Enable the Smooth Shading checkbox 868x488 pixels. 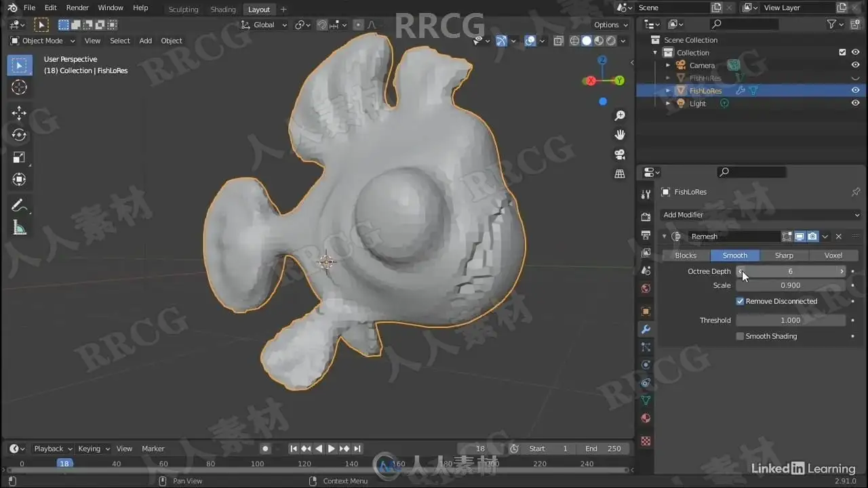(x=740, y=336)
